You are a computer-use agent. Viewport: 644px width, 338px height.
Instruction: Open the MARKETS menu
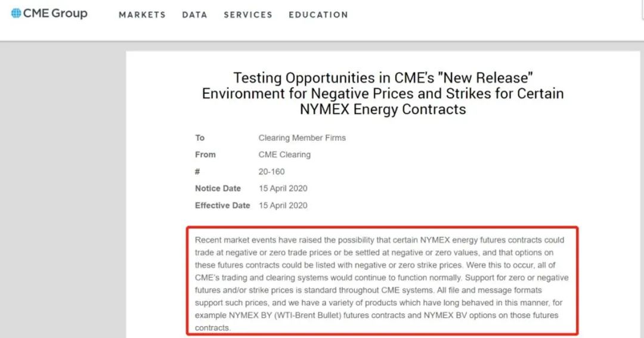pos(142,15)
